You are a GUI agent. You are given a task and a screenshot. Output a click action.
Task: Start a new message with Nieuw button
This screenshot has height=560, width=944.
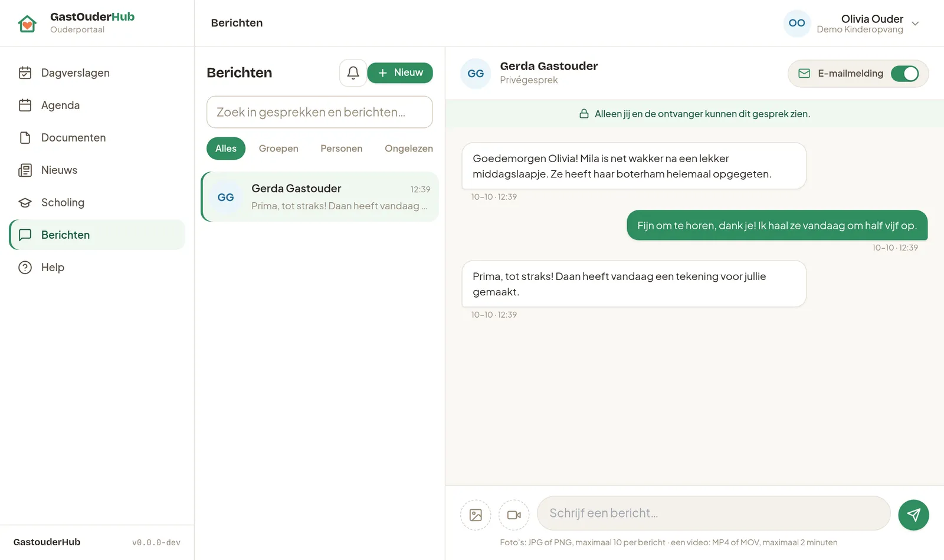click(x=400, y=73)
